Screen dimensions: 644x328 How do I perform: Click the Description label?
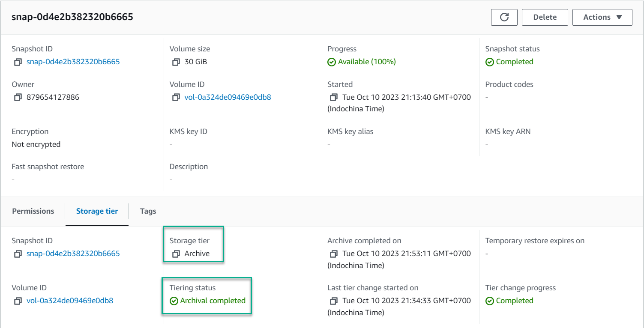[189, 167]
